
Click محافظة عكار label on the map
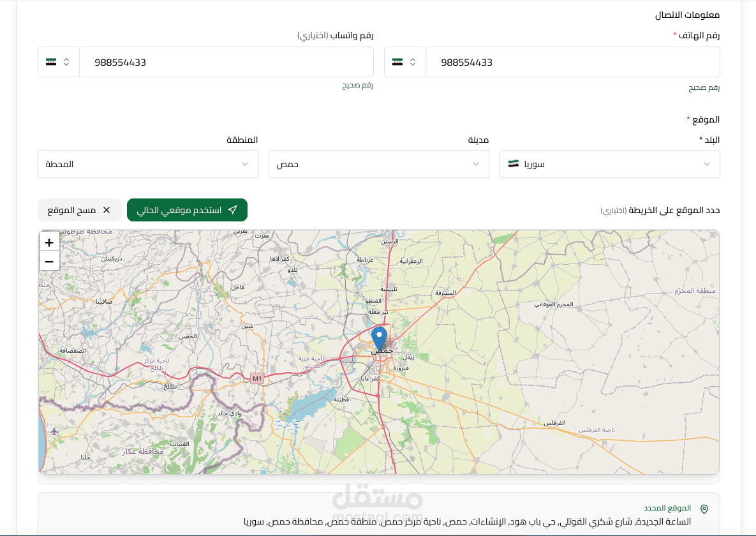pos(143,451)
